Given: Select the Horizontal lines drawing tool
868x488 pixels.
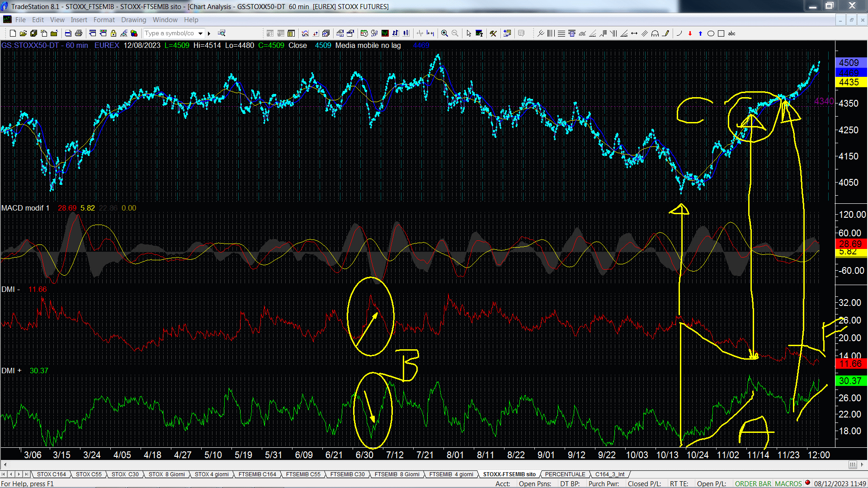Looking at the screenshot, I should pyautogui.click(x=561, y=33).
